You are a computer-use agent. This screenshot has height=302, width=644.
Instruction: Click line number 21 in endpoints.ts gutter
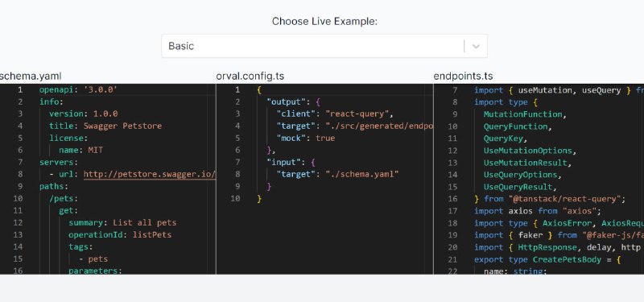click(452, 259)
